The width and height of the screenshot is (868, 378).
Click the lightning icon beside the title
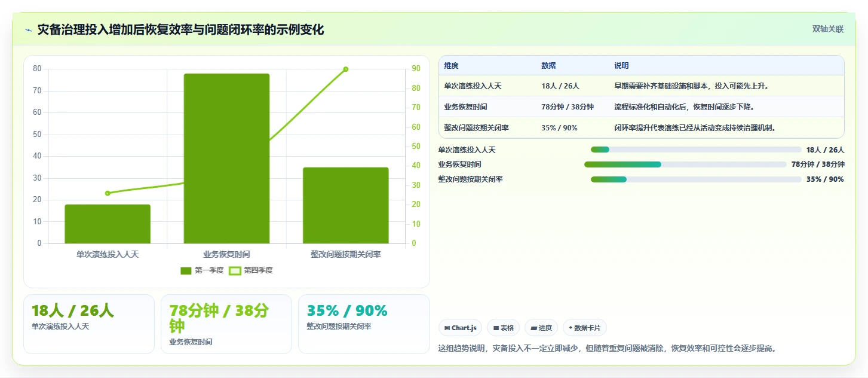(28, 30)
